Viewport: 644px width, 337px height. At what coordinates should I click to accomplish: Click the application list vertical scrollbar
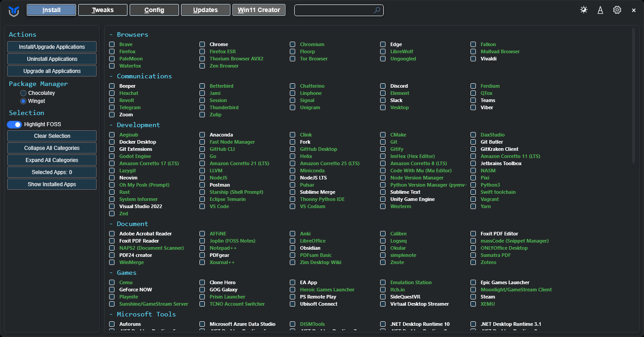[x=633, y=95]
